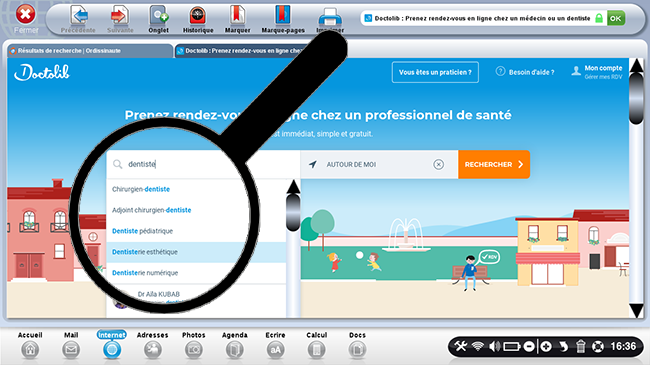Click the speaker volume icon
The height and width of the screenshot is (365, 650).
click(x=494, y=346)
